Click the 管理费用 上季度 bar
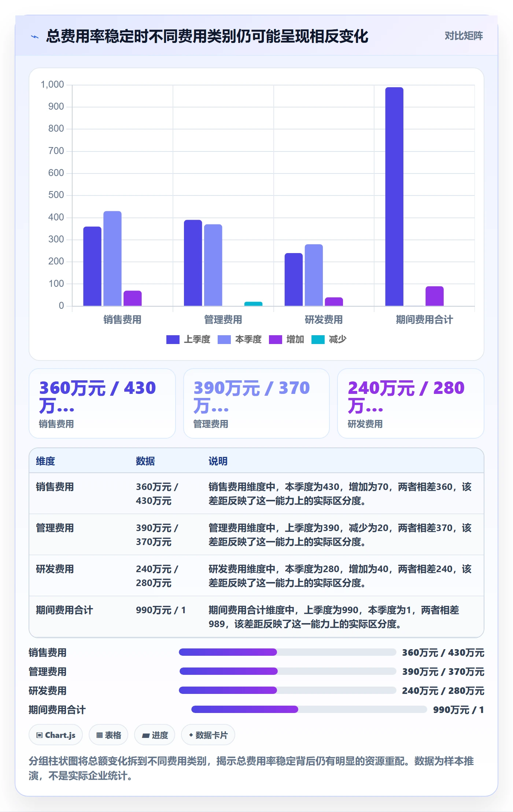Viewport: 513px width, 812px height. coord(193,263)
